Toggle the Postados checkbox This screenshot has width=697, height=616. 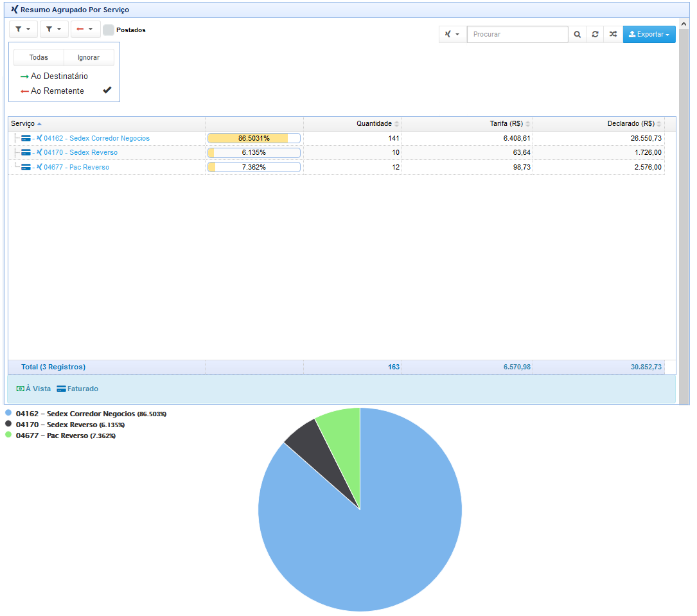click(109, 30)
